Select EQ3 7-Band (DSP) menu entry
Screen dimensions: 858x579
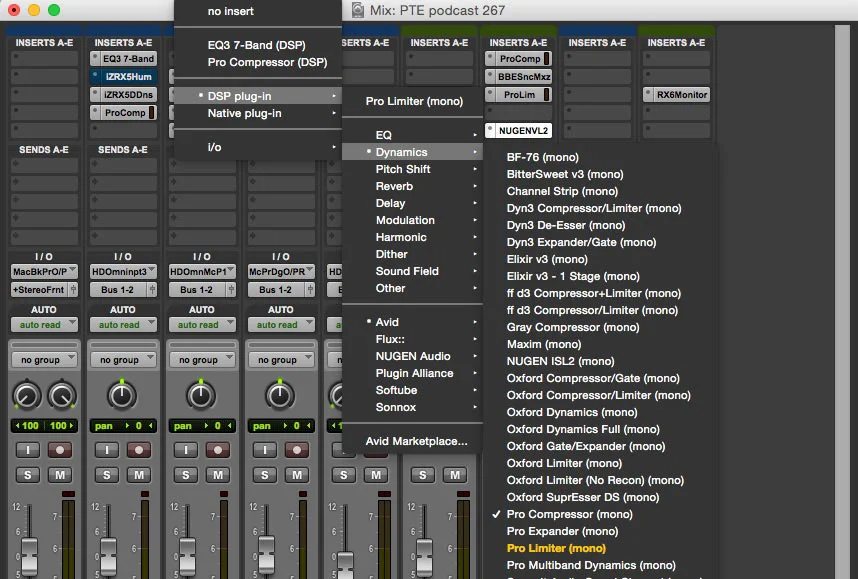258,45
